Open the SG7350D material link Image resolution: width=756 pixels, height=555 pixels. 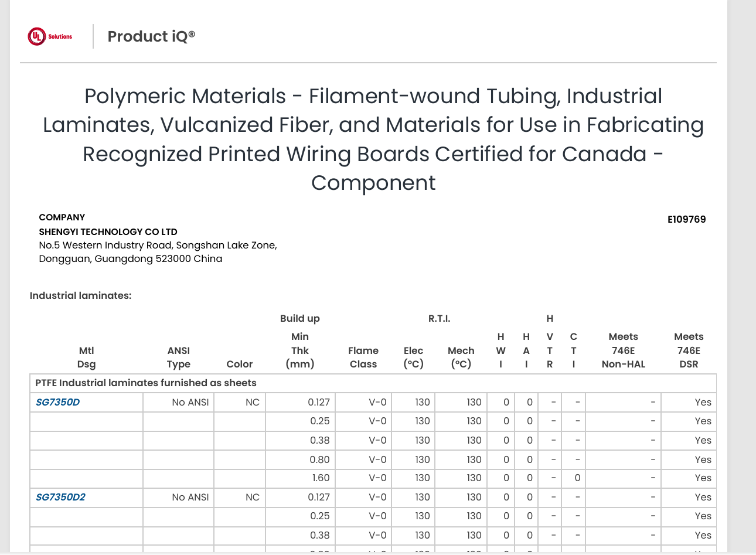coord(57,402)
